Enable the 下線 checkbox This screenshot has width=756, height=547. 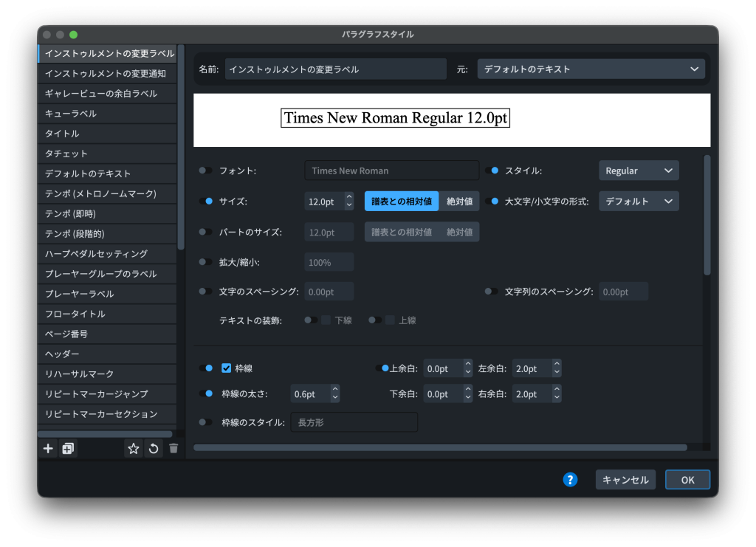326,320
